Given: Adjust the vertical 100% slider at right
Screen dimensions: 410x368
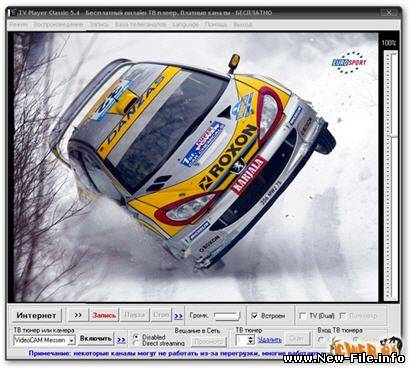Looking at the screenshot, I should (390, 175).
